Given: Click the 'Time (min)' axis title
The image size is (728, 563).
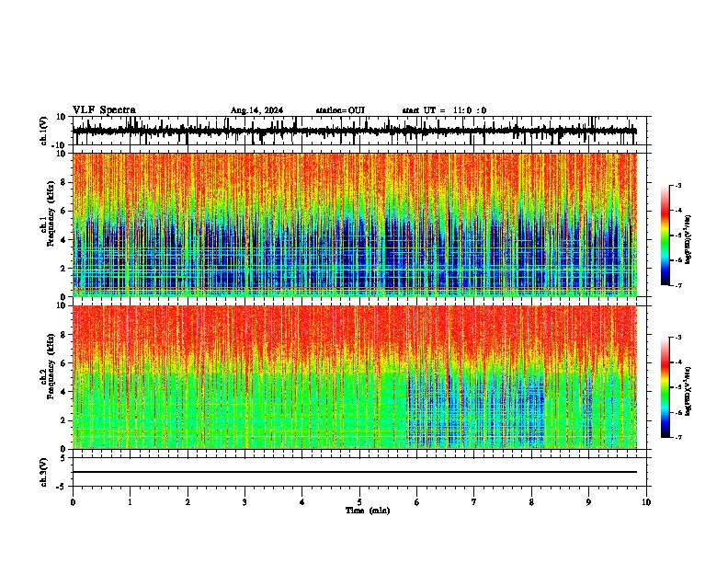Looking at the screenshot, I should [368, 511].
